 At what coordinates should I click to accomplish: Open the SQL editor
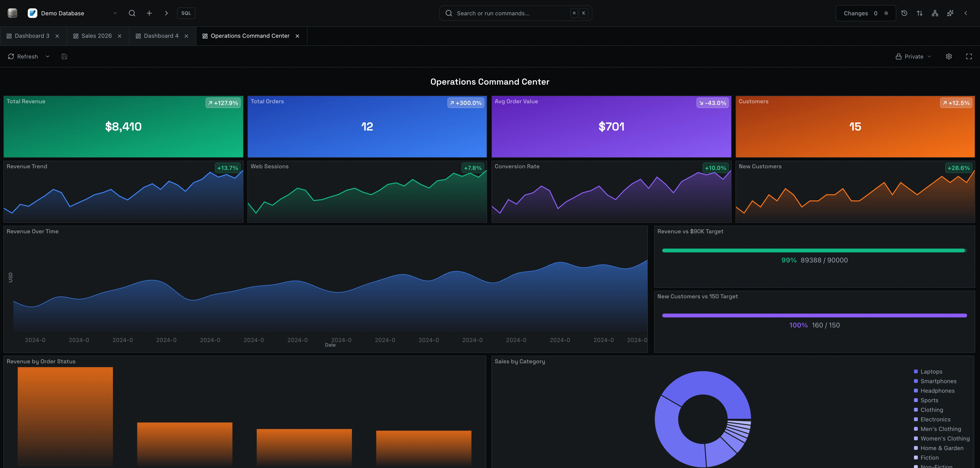[186, 12]
